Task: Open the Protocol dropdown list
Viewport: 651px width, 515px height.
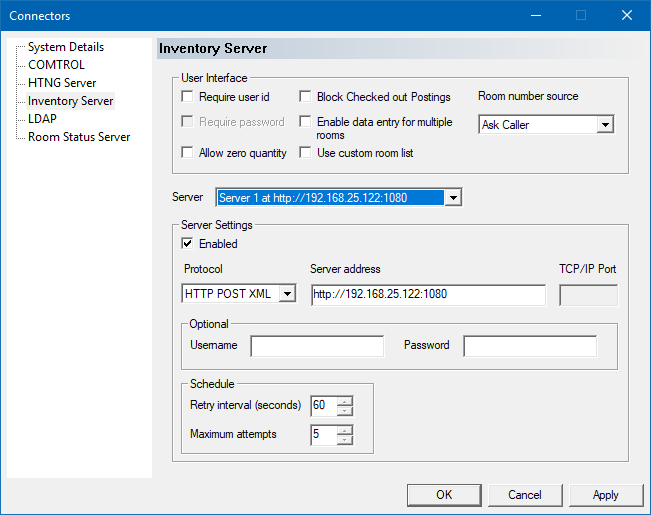Action: pyautogui.click(x=287, y=294)
